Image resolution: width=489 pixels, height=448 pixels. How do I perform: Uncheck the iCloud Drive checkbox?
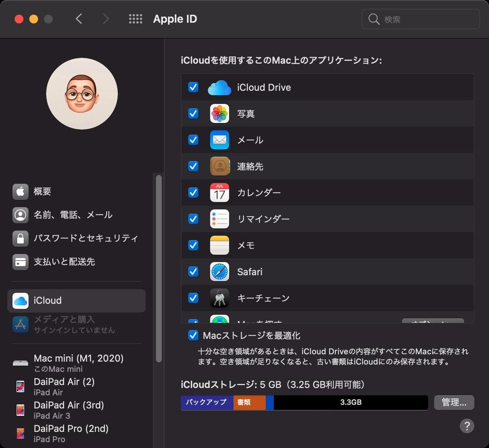pos(193,87)
